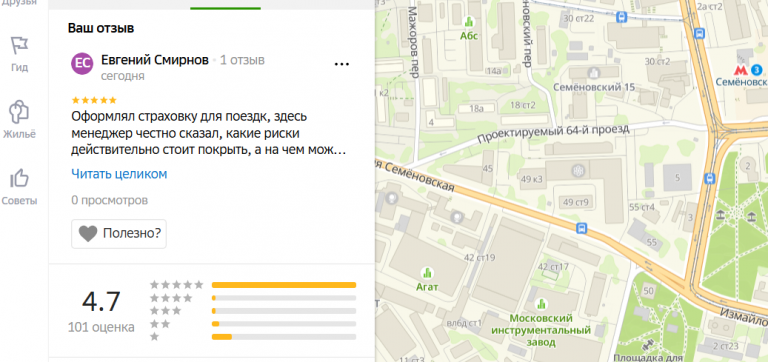
Task: Filter by the five-star rating bar
Action: point(284,285)
